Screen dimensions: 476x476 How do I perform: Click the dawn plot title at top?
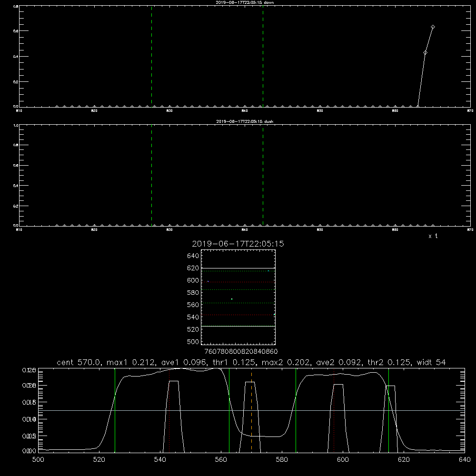coord(245,2)
